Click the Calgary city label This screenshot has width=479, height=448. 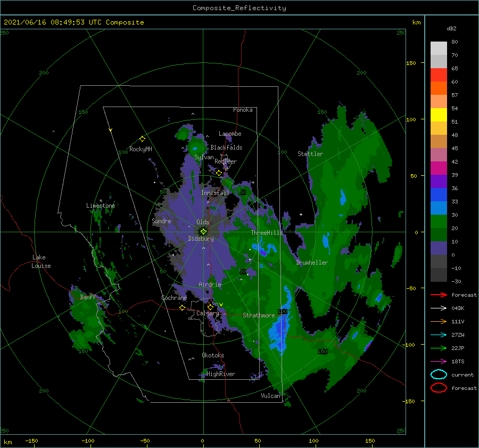coord(208,313)
